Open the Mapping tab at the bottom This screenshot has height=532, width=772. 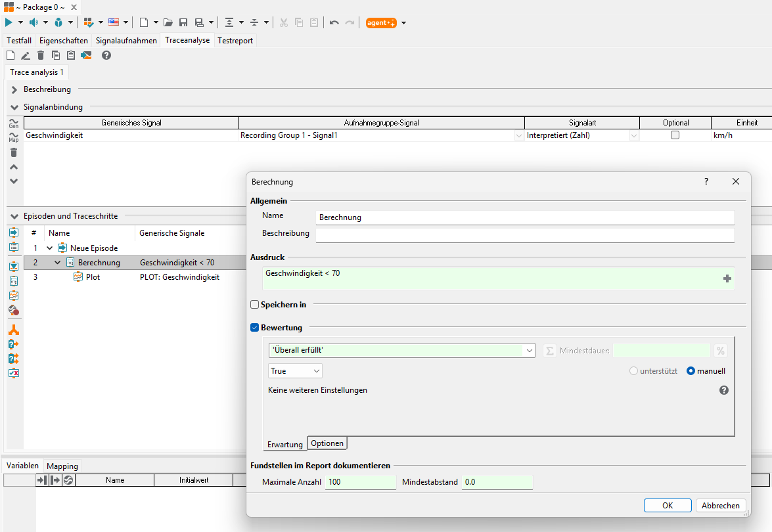click(62, 466)
